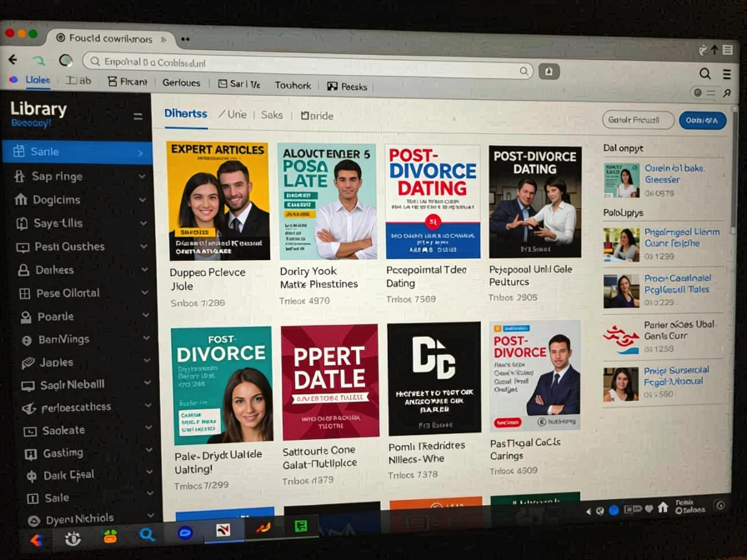Click the 'Duppeo Pclevce Jiole' title
Viewport: 747px width, 560px height.
pos(208,279)
